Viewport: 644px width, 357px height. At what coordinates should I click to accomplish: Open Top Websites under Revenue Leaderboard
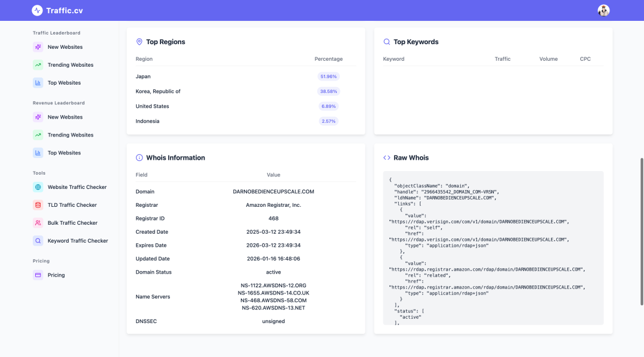(x=64, y=153)
